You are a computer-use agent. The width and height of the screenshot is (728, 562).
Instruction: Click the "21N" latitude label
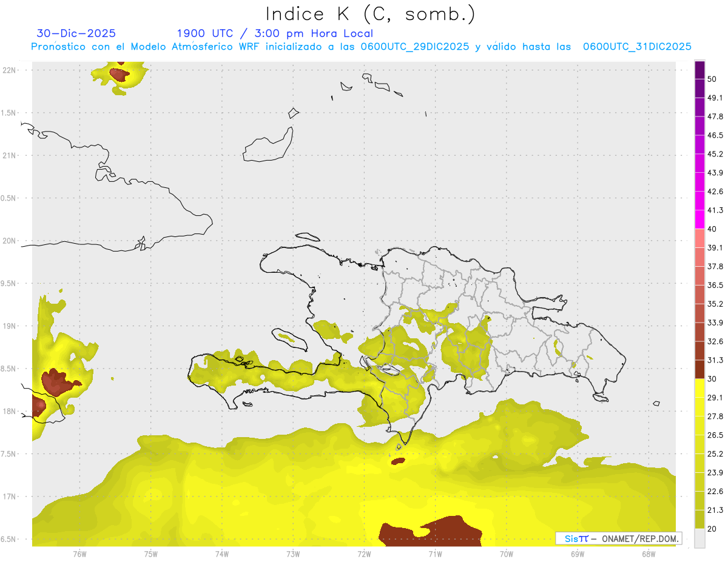click(x=9, y=155)
